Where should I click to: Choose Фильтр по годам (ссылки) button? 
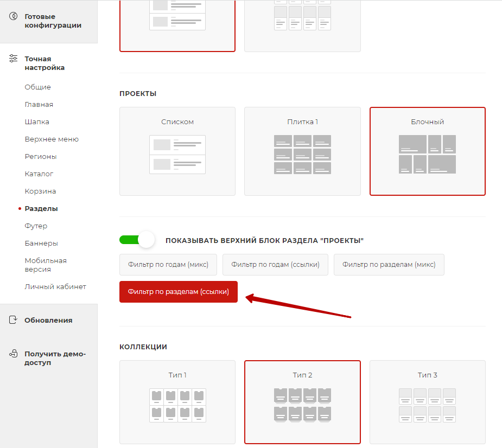275,265
